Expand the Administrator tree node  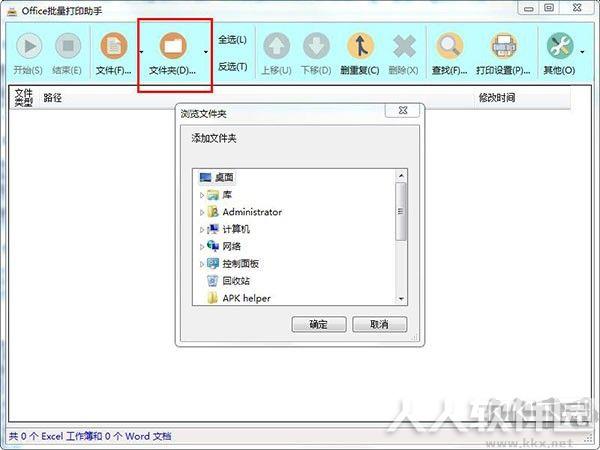pyautogui.click(x=202, y=212)
